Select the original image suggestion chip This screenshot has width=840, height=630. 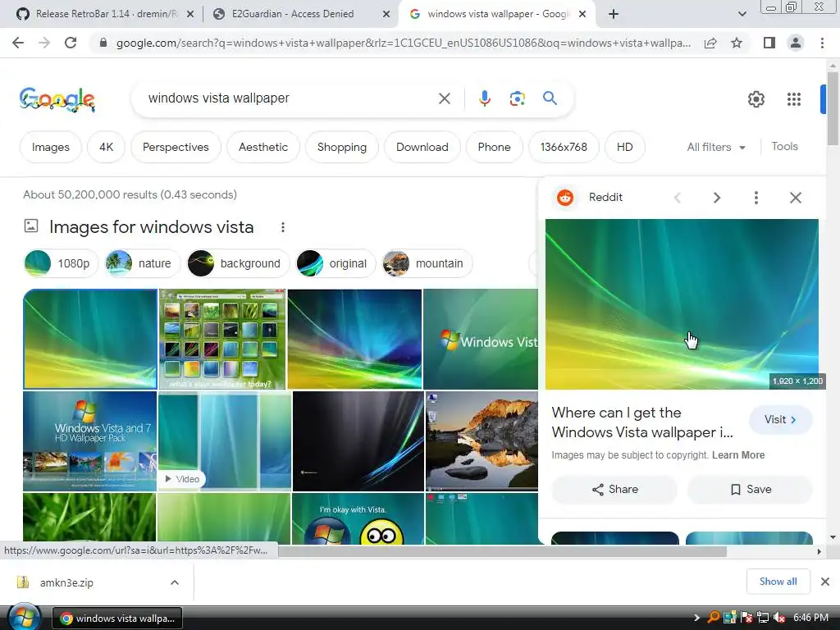[336, 263]
